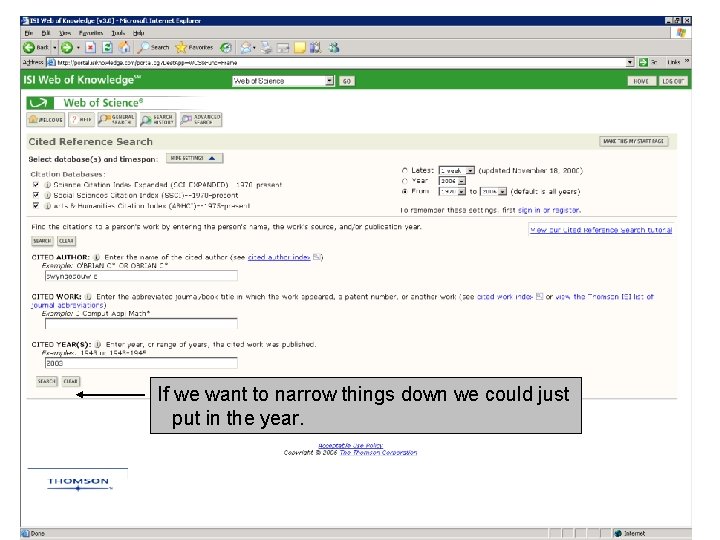
Task: Click the Web of Science arrow logo
Action: [x=40, y=102]
